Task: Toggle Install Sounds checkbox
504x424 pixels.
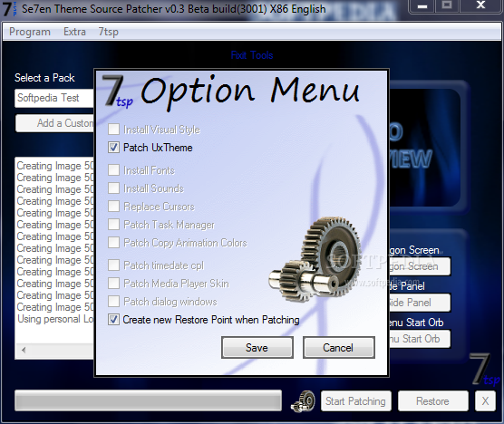Action: point(113,188)
